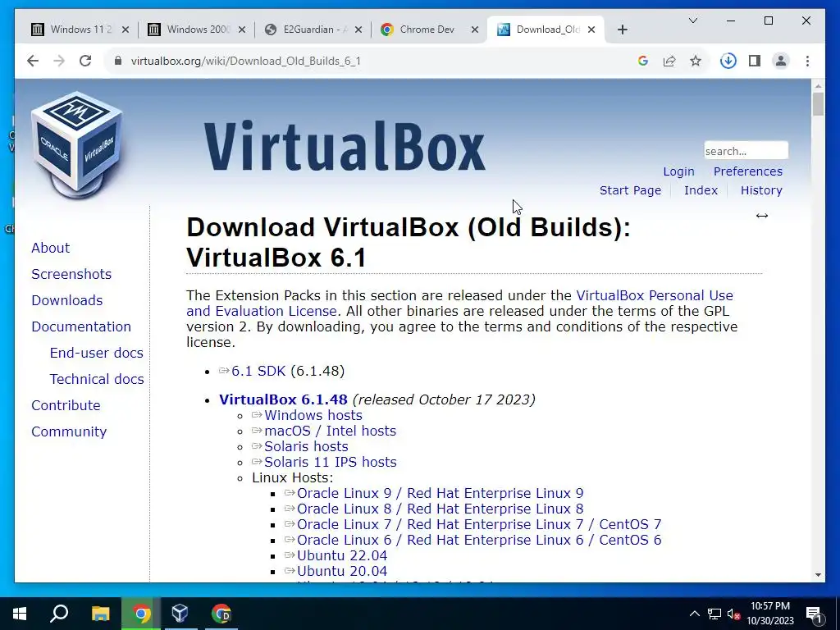The width and height of the screenshot is (840, 630).
Task: Bookmark this tab with star
Action: tap(696, 61)
